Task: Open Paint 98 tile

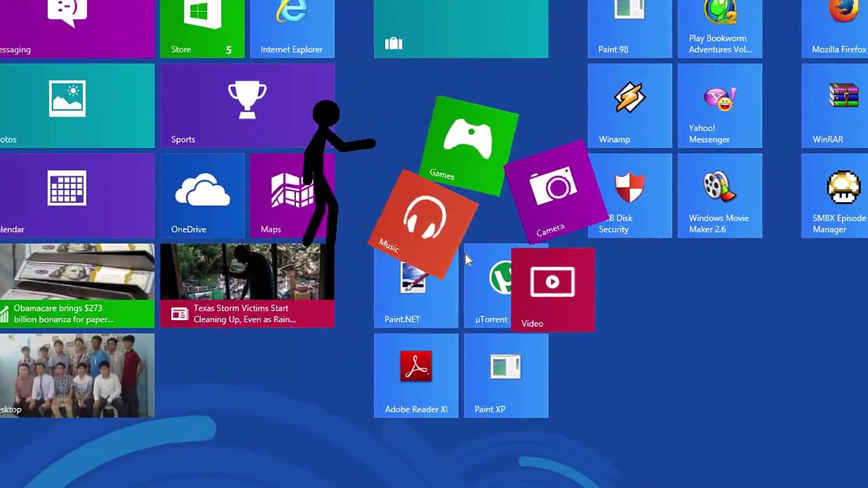Action: [x=629, y=28]
